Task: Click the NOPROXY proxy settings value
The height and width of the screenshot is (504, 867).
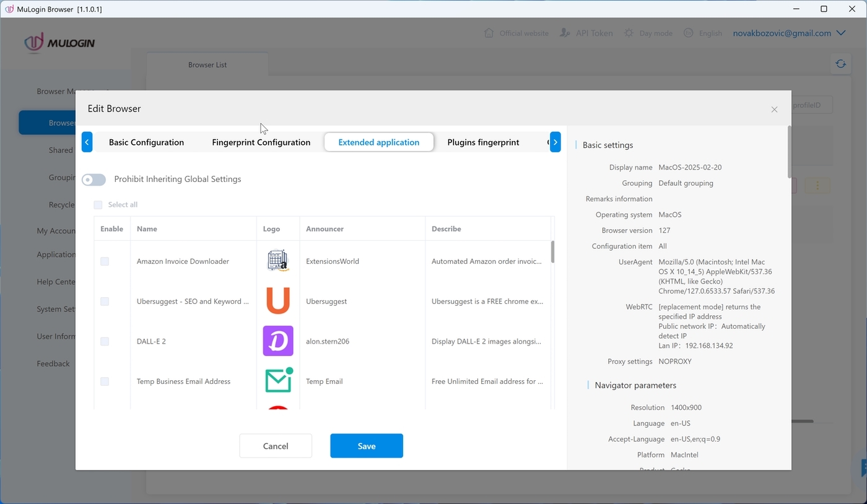Action: 675,361
